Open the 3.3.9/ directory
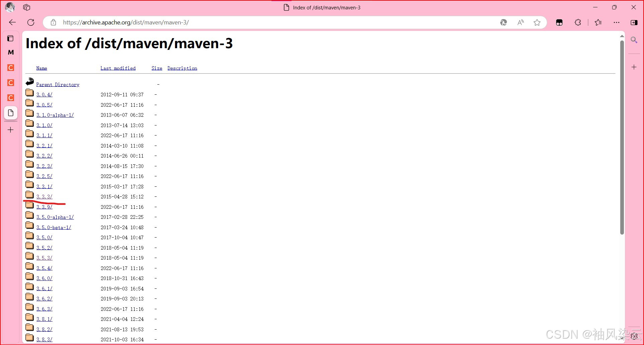The image size is (644, 345). tap(45, 207)
